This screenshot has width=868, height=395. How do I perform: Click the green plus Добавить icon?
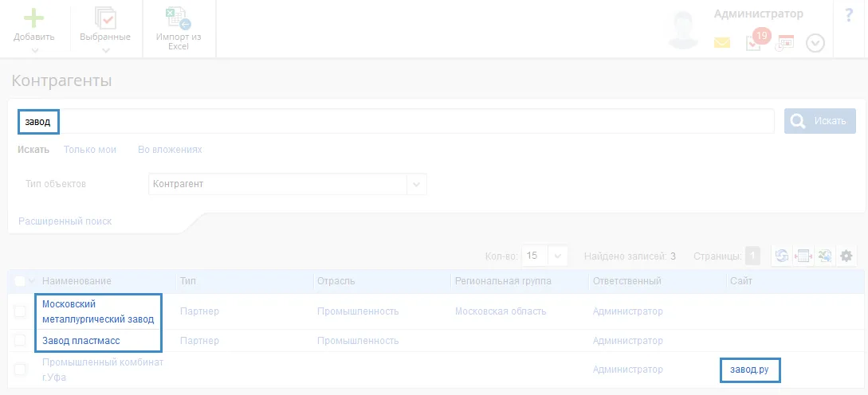(x=33, y=18)
